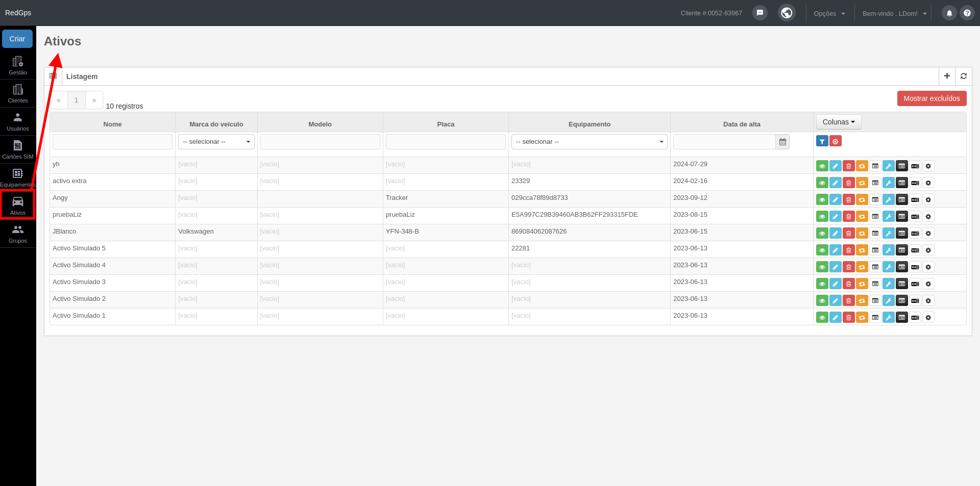Screen dimensions: 980x486
Task: Clear filters with the red circle button
Action: click(x=835, y=141)
